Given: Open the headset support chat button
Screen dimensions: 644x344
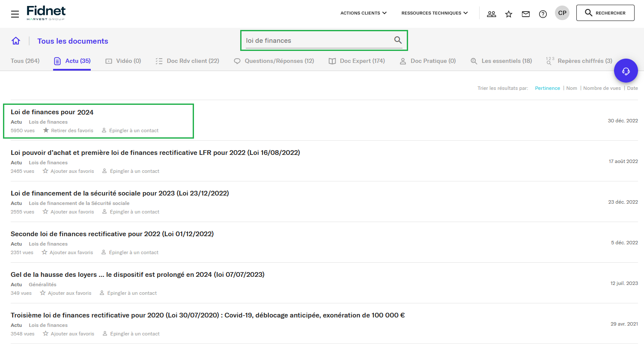Looking at the screenshot, I should [x=626, y=71].
